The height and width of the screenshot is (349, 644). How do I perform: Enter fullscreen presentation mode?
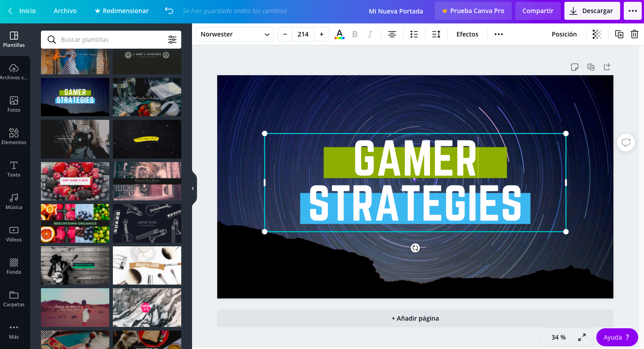coord(582,337)
